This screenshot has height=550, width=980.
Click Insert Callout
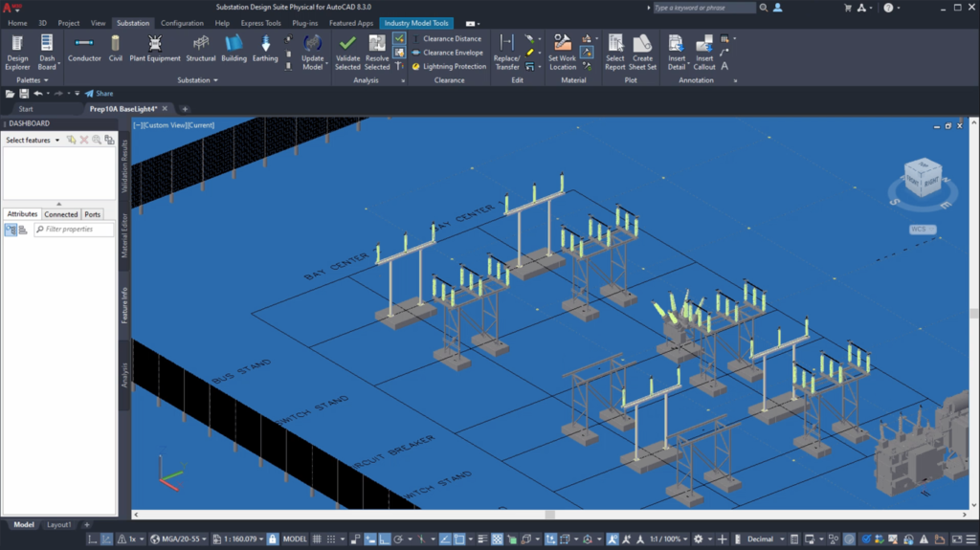(704, 52)
